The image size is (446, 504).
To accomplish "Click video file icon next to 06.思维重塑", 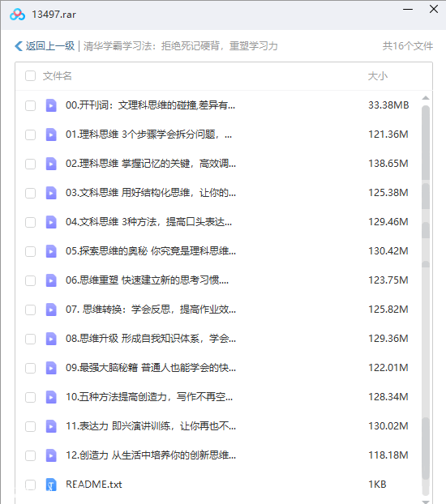I will (x=51, y=280).
